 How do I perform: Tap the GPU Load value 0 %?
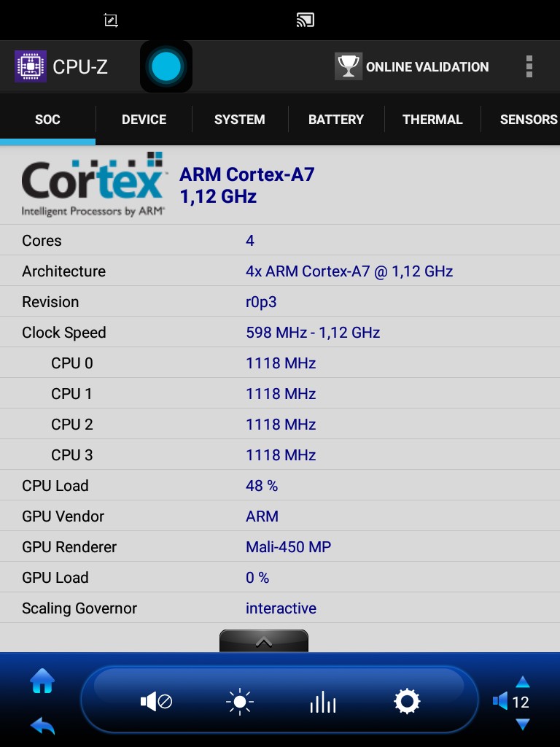point(257,578)
